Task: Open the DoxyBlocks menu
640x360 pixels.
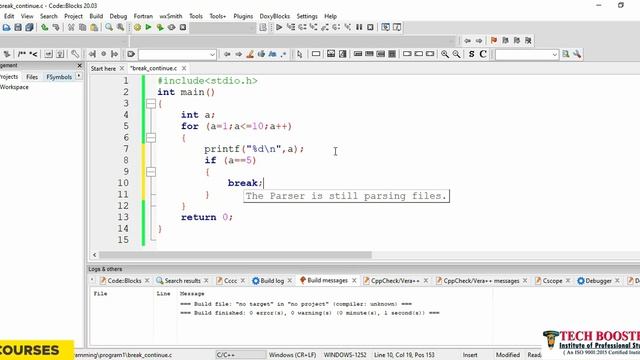Action: tap(275, 16)
